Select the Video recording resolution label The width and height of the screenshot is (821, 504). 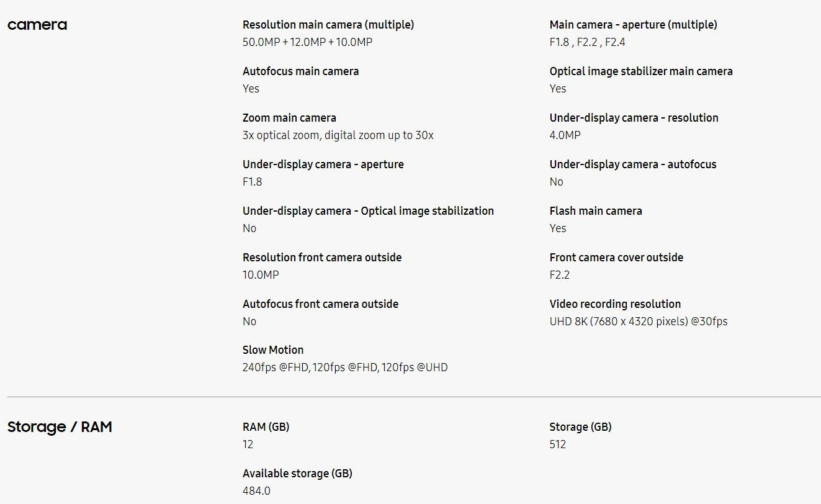[615, 304]
